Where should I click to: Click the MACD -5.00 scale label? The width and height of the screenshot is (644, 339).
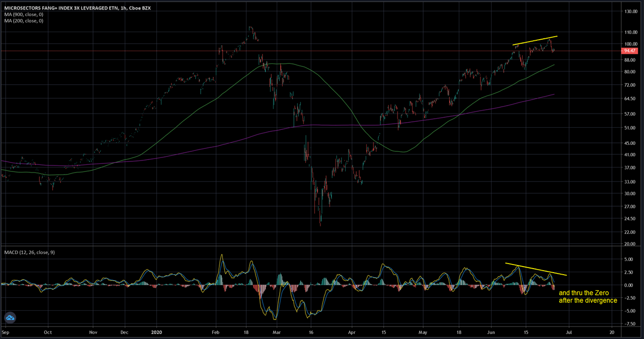[629, 311]
